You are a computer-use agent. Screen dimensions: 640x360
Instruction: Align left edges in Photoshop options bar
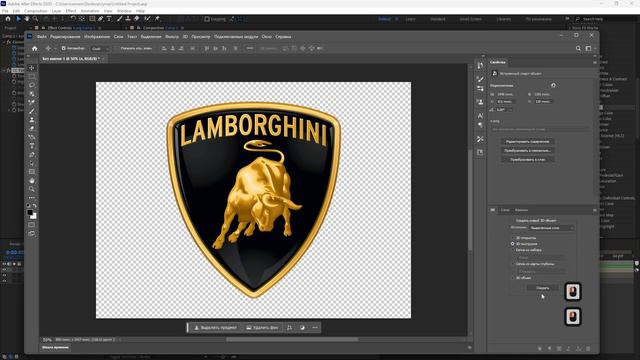(x=164, y=48)
